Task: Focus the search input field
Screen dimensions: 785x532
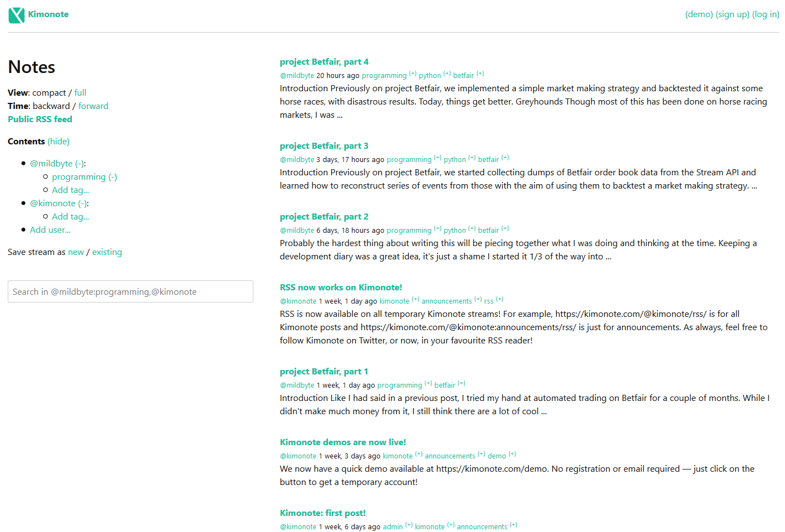Action: coord(131,291)
